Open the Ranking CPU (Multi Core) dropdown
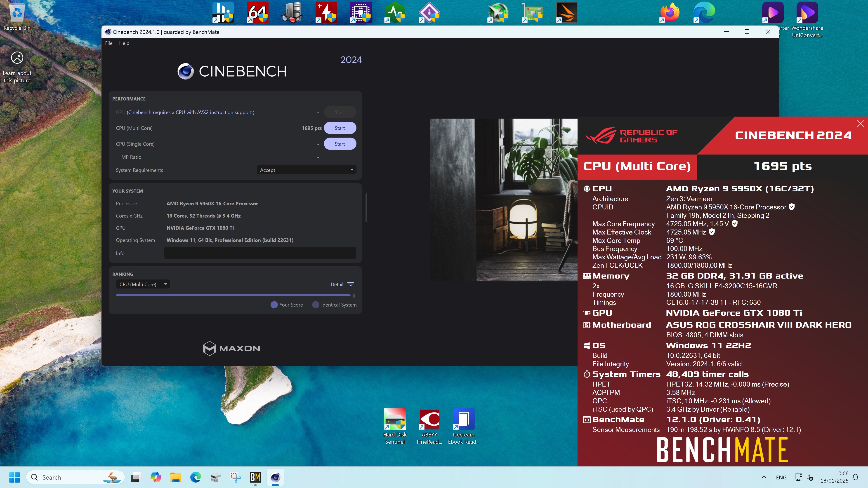This screenshot has height=488, width=868. [x=143, y=284]
